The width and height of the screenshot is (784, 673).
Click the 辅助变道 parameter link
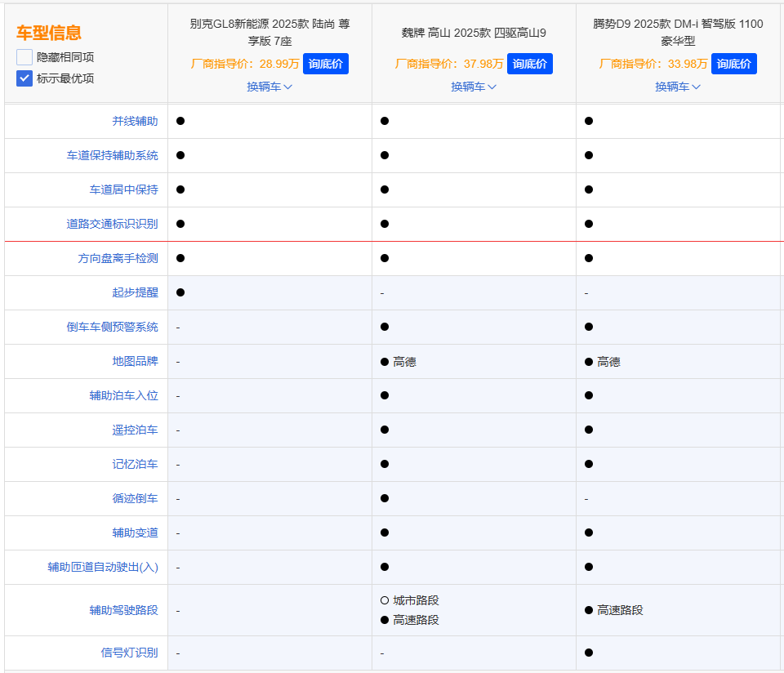[135, 533]
